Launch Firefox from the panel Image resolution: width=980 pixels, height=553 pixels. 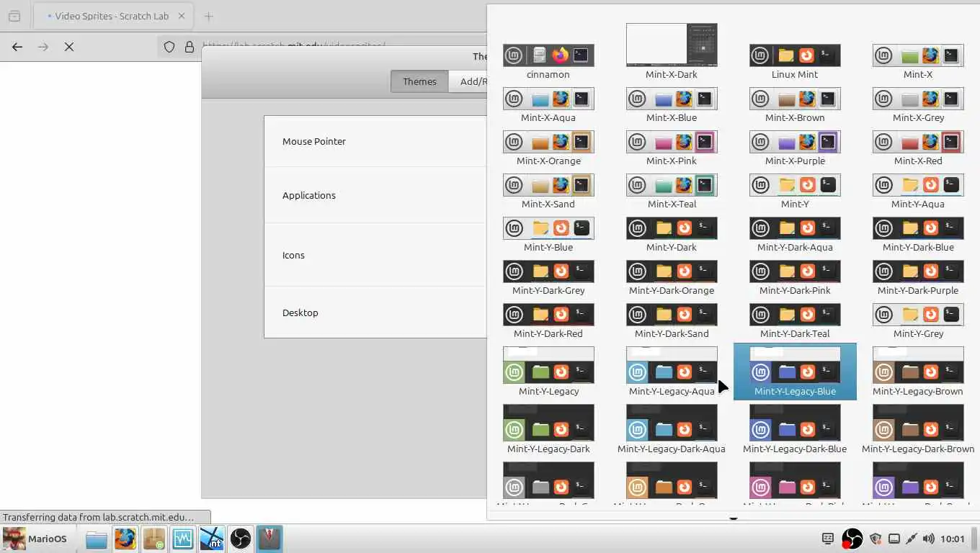coord(125,539)
